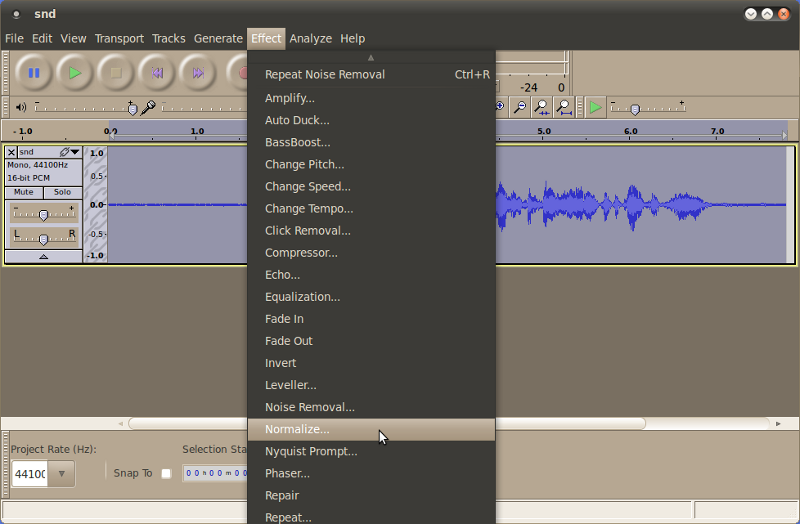
Task: Adjust the snd track pan slider
Action: pyautogui.click(x=44, y=238)
